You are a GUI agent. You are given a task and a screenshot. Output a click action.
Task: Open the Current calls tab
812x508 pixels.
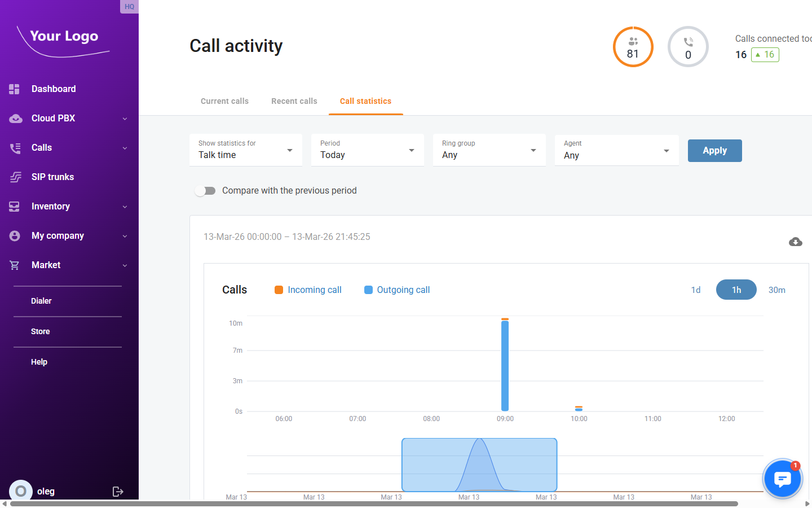click(224, 101)
